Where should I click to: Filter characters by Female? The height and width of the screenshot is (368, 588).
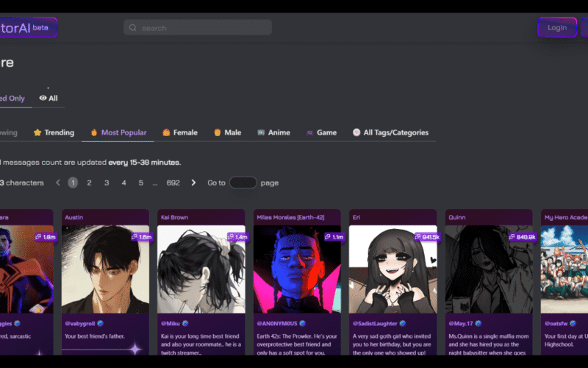(x=180, y=132)
